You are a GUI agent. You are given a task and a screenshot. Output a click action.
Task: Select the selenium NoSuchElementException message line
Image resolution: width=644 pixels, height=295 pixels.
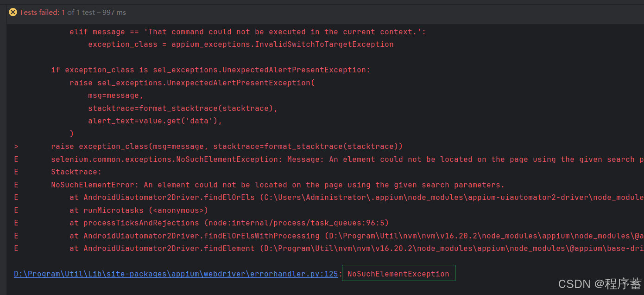[x=347, y=159]
